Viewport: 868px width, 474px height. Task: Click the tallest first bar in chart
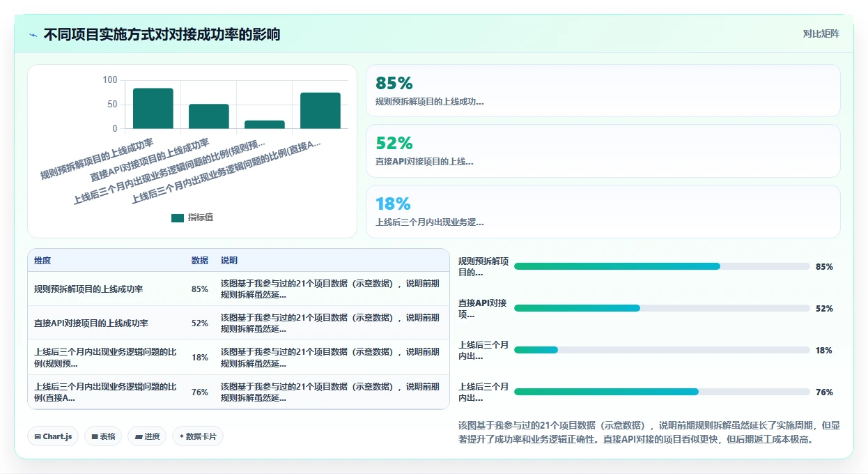tap(153, 109)
